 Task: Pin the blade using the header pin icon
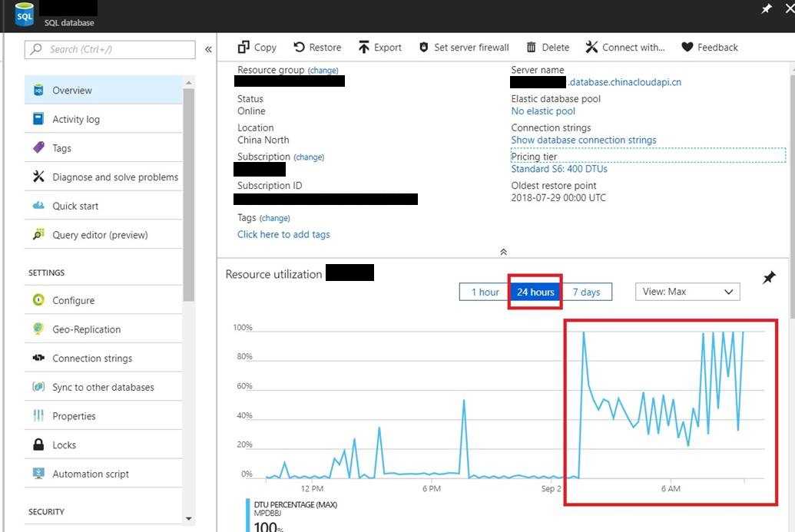[x=766, y=8]
